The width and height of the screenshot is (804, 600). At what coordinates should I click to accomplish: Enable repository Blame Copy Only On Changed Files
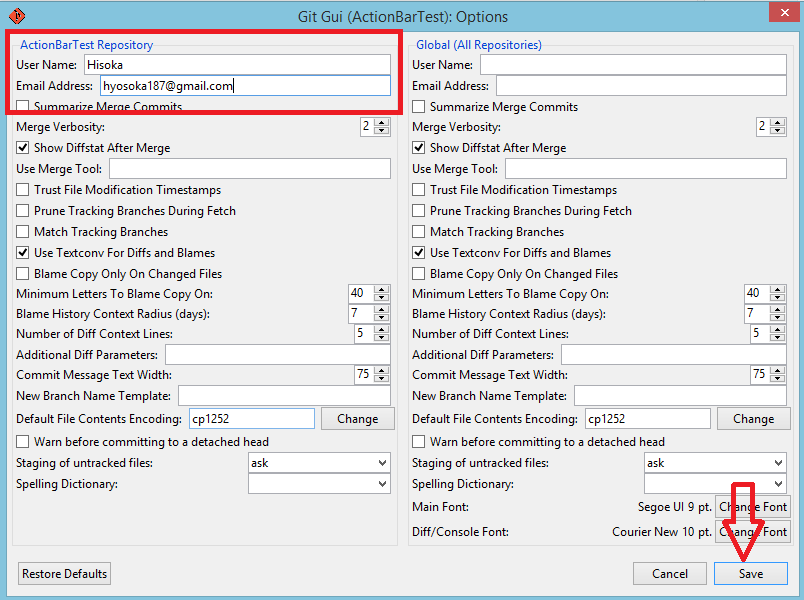point(23,274)
